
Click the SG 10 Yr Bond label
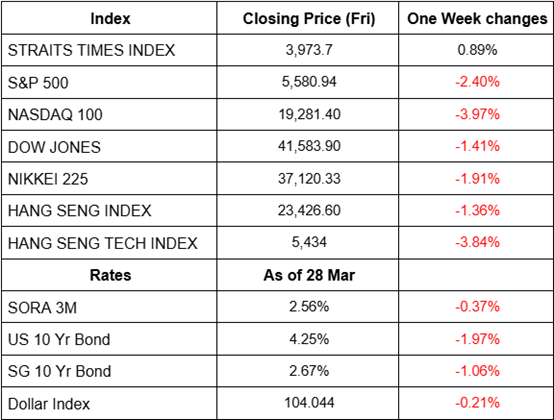[59, 372]
